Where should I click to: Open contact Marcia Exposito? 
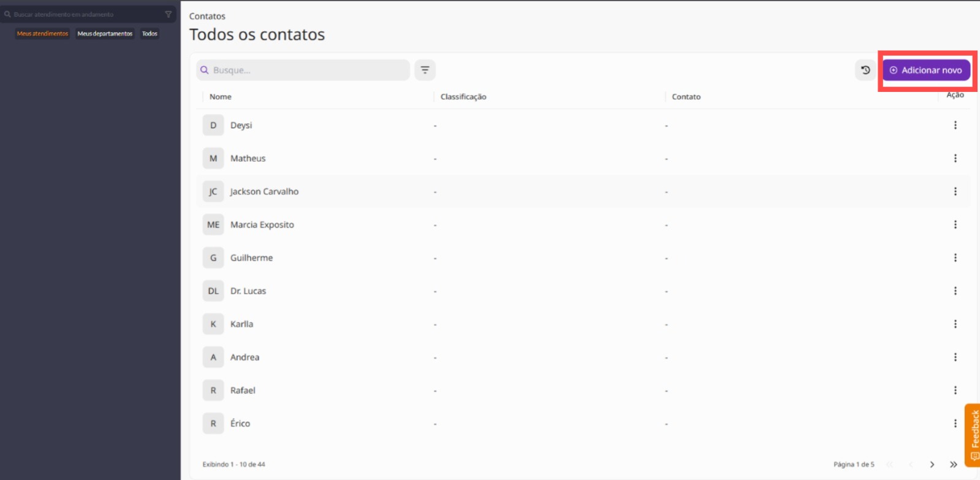coord(262,224)
